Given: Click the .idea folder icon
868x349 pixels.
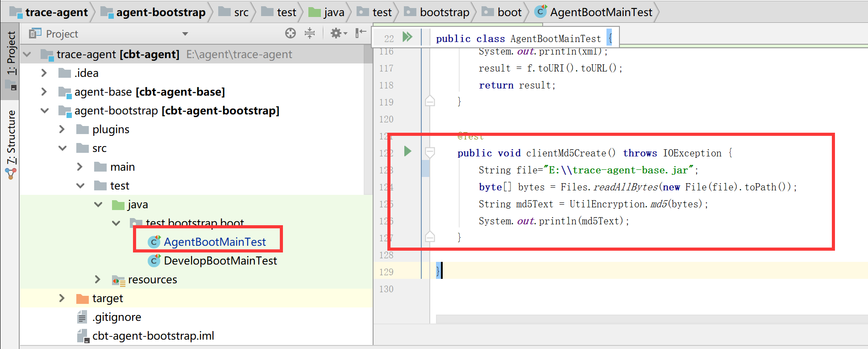Looking at the screenshot, I should tap(65, 73).
